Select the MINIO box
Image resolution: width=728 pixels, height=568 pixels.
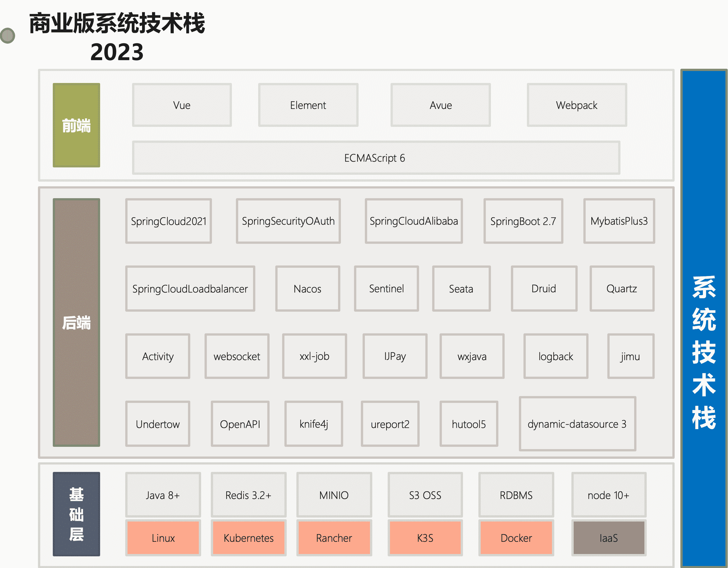334,495
